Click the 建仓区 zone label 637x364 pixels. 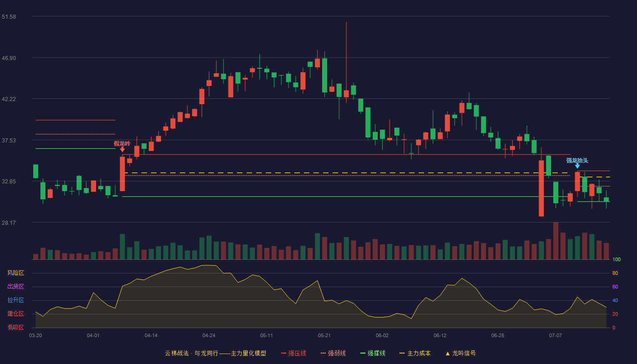(15, 314)
